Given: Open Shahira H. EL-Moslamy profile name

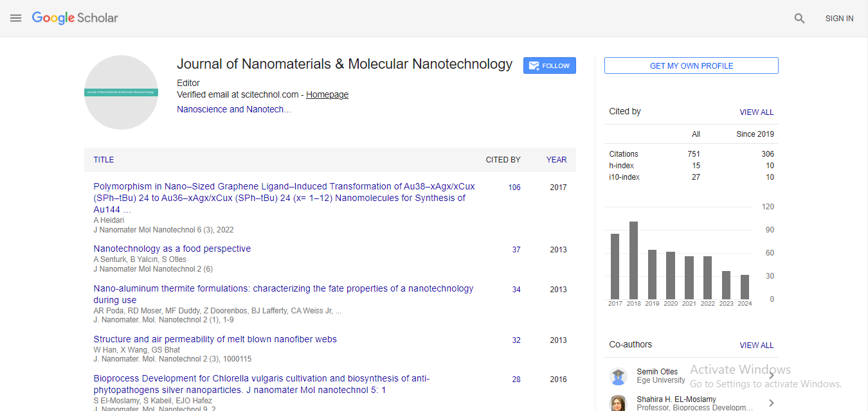Looking at the screenshot, I should [676, 399].
